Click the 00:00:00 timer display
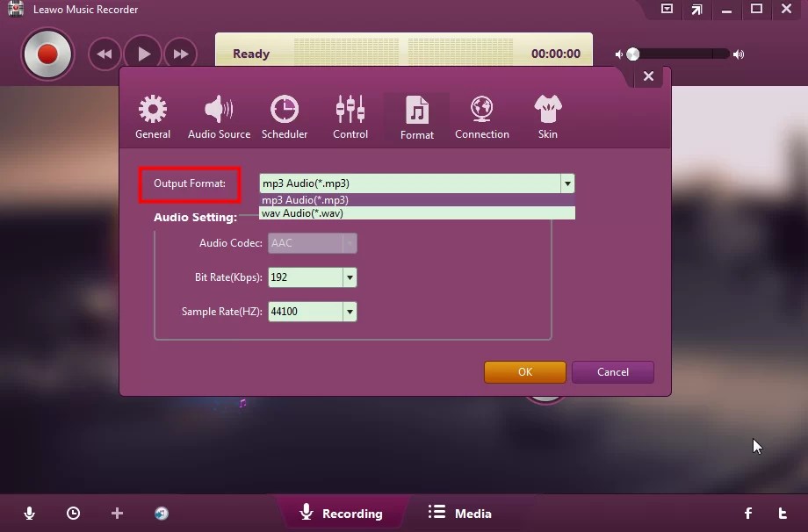 click(x=555, y=54)
